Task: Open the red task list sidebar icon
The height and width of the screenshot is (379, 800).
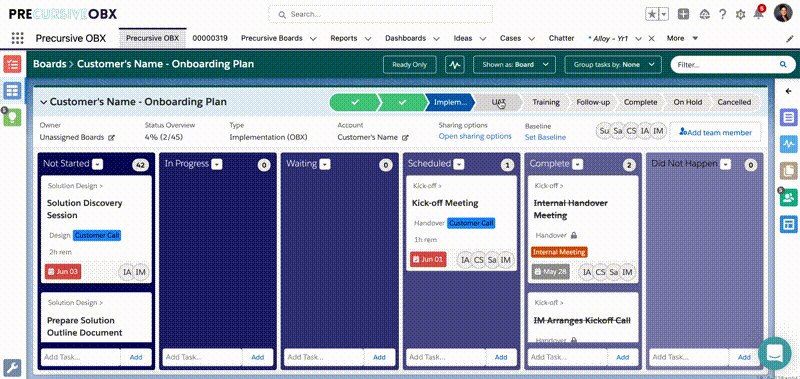Action: point(12,65)
